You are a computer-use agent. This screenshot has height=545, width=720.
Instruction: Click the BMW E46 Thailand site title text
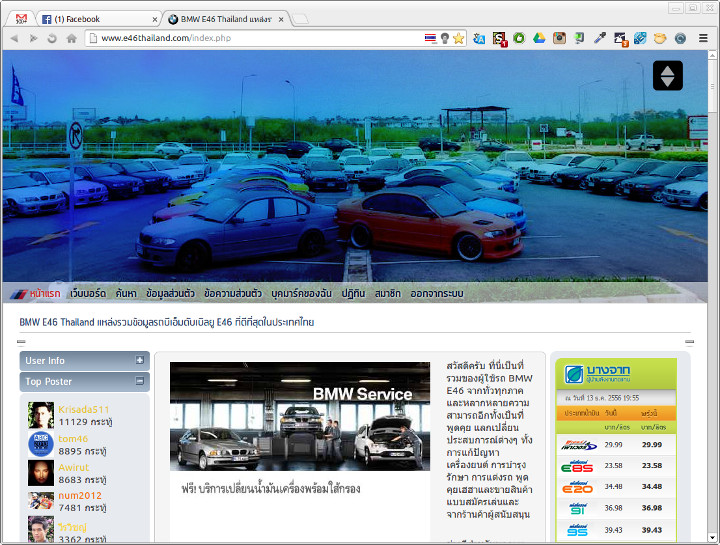(x=167, y=322)
